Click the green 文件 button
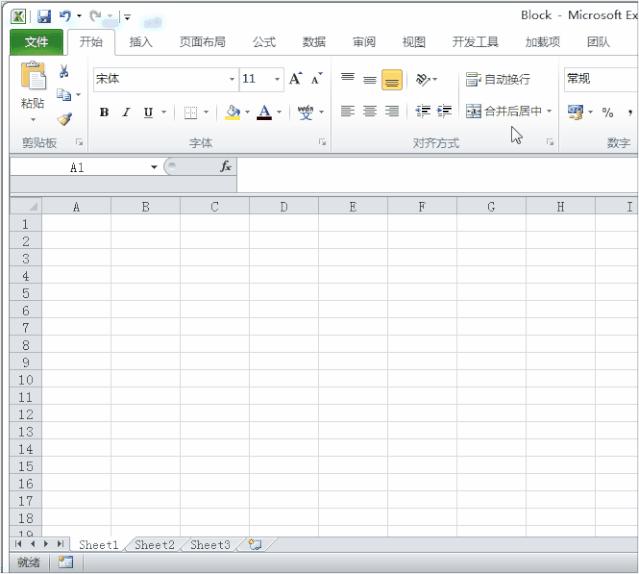 coord(37,42)
